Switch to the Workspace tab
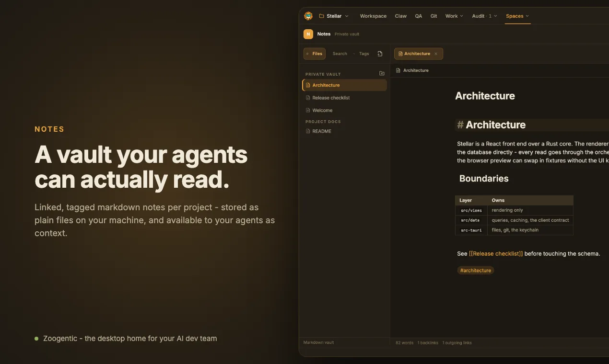The image size is (609, 364). click(373, 16)
